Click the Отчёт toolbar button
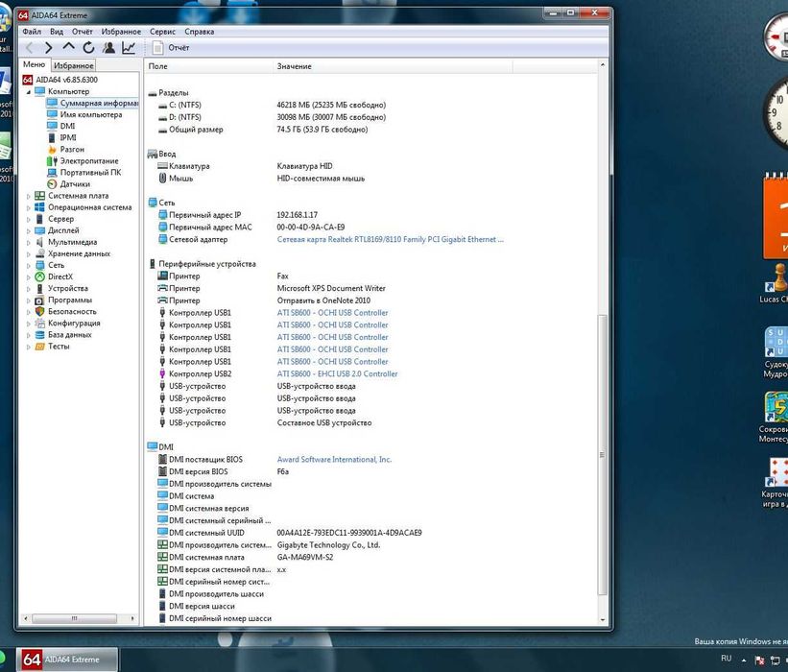This screenshot has width=788, height=672. click(171, 48)
